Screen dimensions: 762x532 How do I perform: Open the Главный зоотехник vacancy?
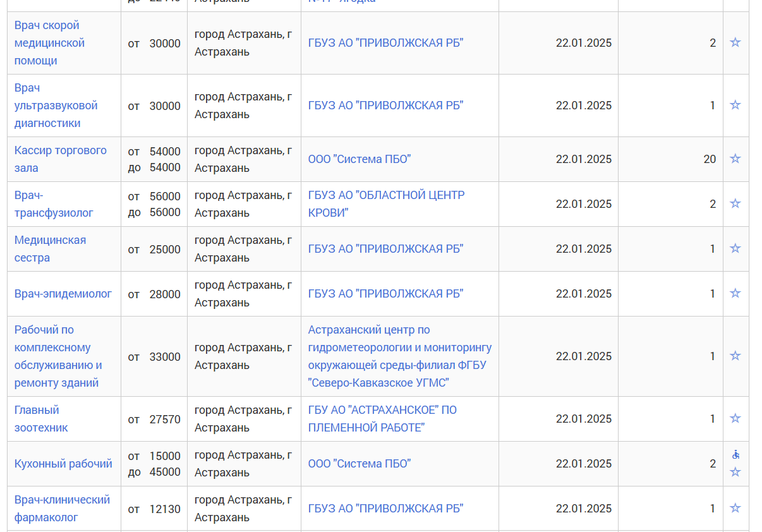[x=41, y=419]
